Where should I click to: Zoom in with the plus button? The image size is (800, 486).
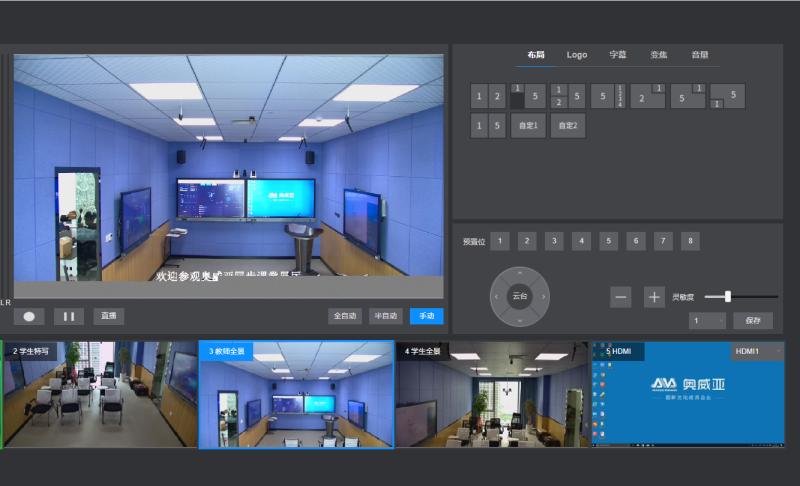pyautogui.click(x=655, y=297)
